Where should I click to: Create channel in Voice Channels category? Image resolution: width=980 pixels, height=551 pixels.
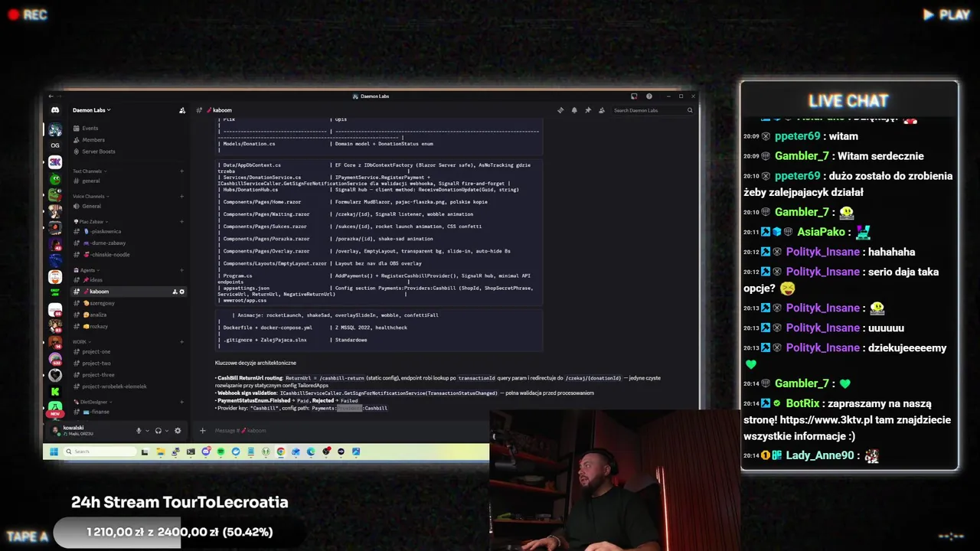pos(181,197)
